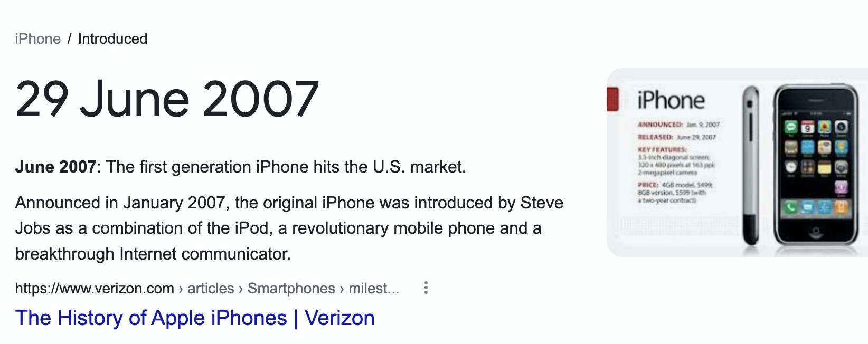Click the green Phone icon on iPhone dock
868x344 pixels.
pyautogui.click(x=790, y=208)
